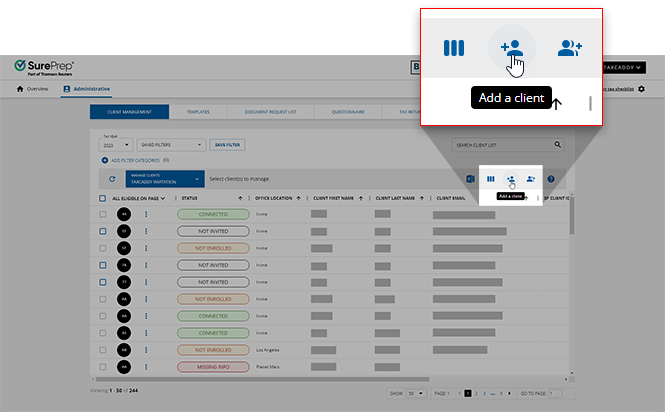Viewport: 665px width, 412px height.
Task: Click the Missing Info status badge
Action: coord(213,367)
